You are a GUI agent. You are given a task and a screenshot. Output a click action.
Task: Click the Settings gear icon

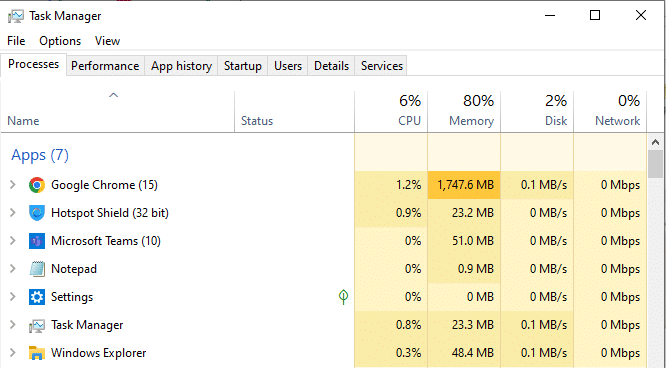point(37,297)
